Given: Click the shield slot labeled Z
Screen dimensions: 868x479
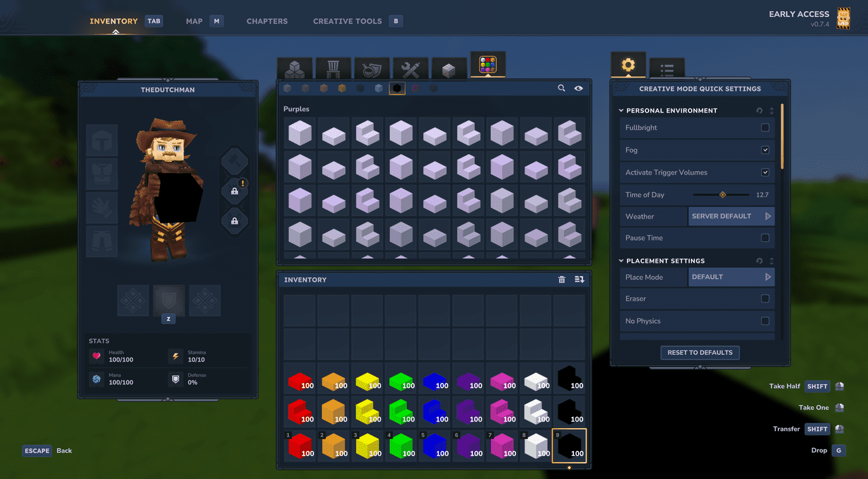Looking at the screenshot, I should pos(169,301).
